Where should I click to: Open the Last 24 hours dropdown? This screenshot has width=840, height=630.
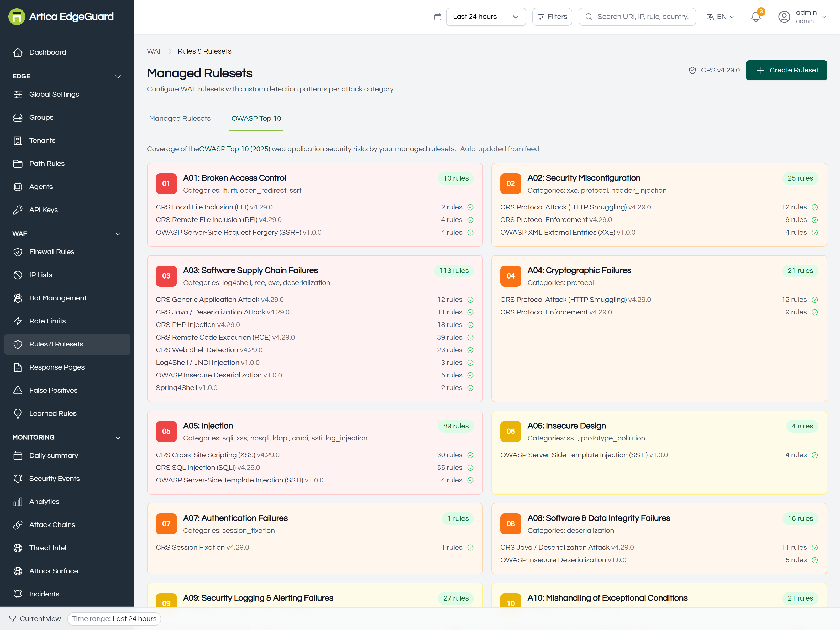(486, 17)
